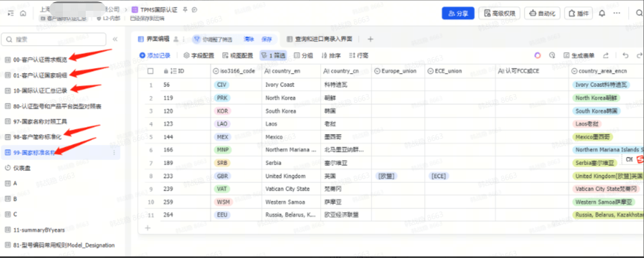
Task: Open the 插件 plugins button
Action: click(x=579, y=13)
